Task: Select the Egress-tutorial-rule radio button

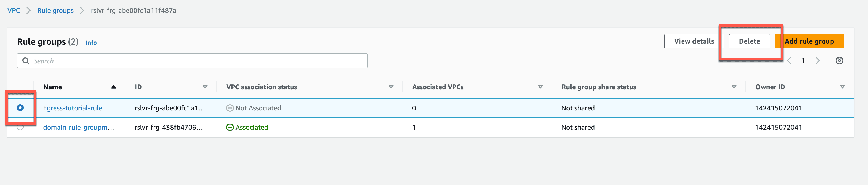Action: click(20, 108)
